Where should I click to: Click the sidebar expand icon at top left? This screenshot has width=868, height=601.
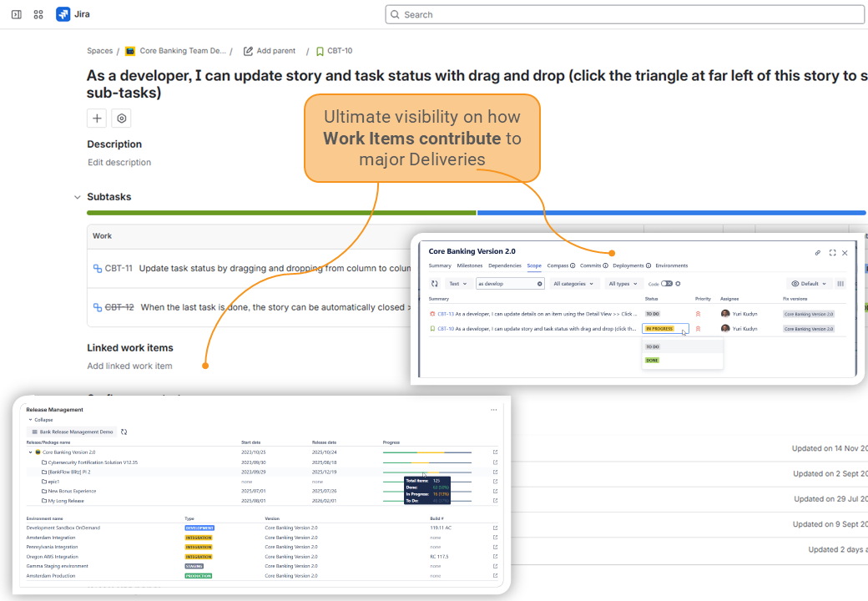tap(16, 14)
